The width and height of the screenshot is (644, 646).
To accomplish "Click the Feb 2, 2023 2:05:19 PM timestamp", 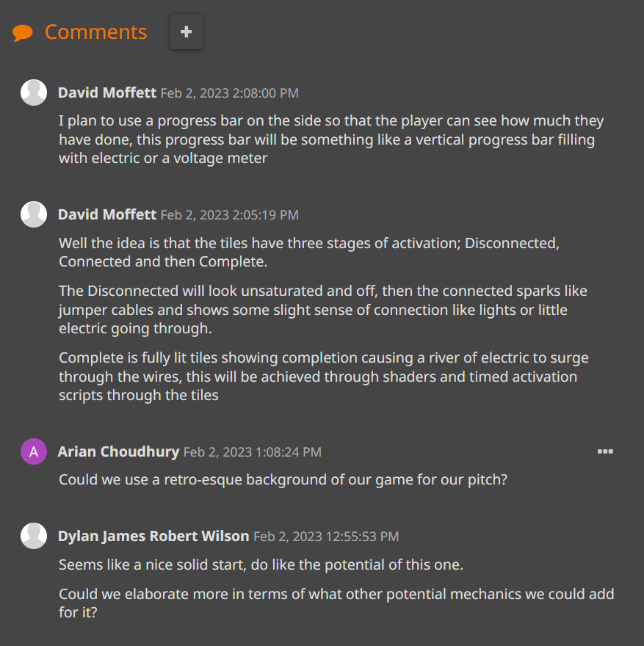I will [230, 215].
